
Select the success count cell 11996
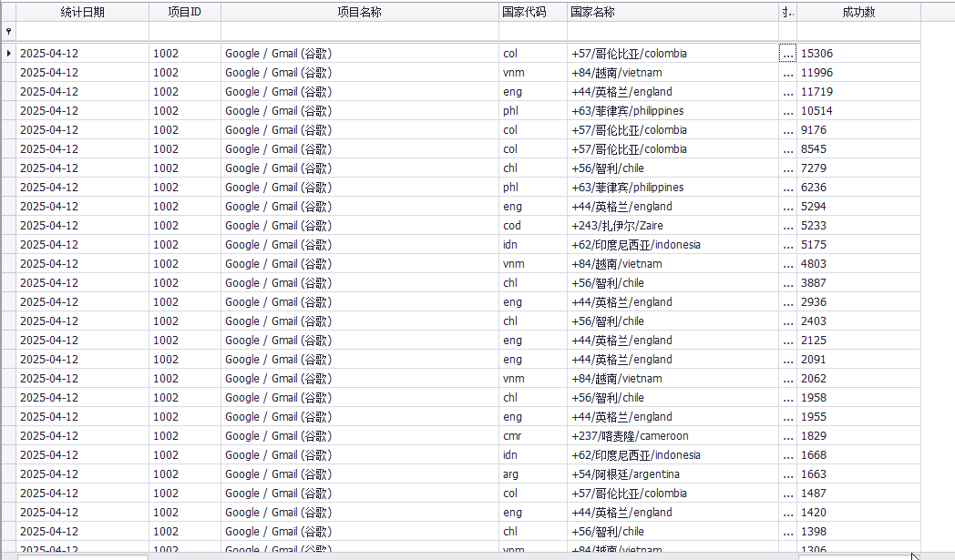coord(858,73)
